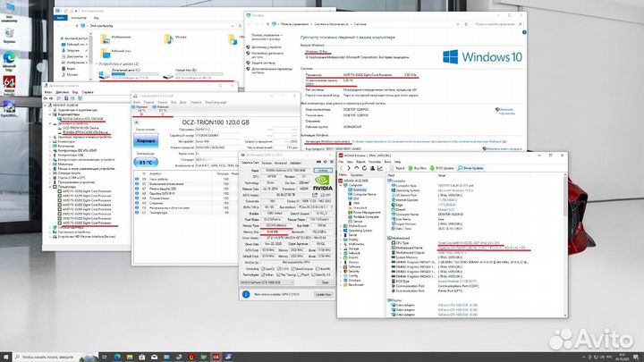
Task: Open AIDA64 BIOS Updates toolbar button
Action: [x=442, y=168]
